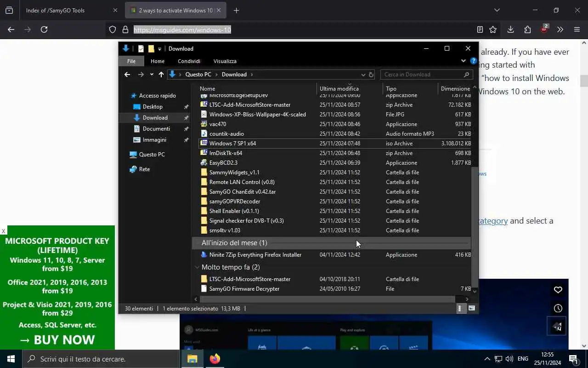Viewport: 588px width, 368px height.
Task: Select Questo PC in the navigation pane
Action: [x=152, y=155]
